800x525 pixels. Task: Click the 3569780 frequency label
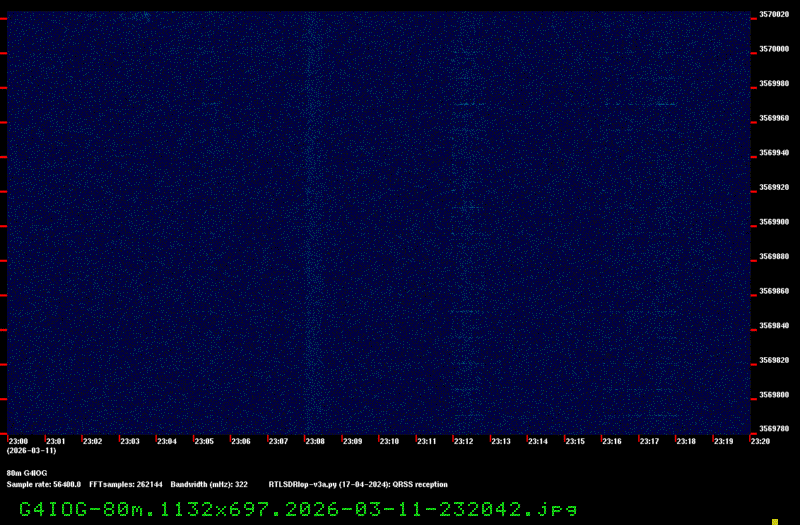(x=774, y=429)
